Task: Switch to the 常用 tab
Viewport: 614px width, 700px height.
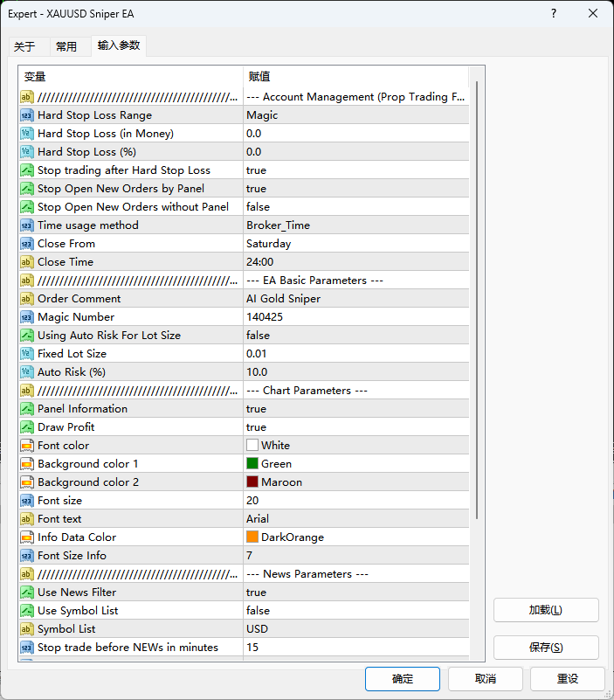Action: coord(66,47)
